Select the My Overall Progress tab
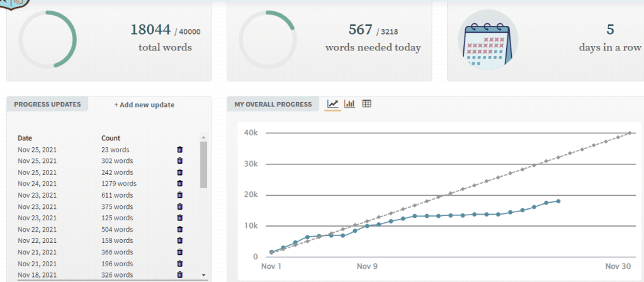Screen dimensions: 644x282 (x=273, y=104)
